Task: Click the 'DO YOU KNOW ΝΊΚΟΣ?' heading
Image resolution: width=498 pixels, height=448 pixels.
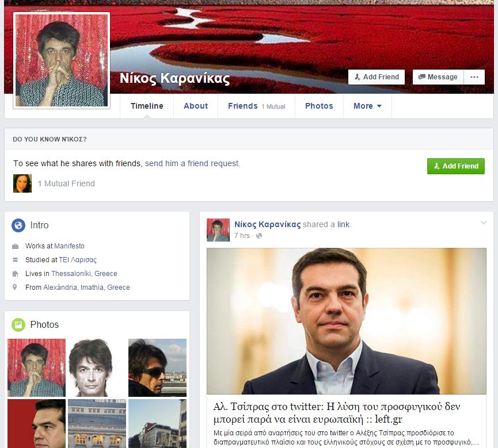Action: point(50,139)
